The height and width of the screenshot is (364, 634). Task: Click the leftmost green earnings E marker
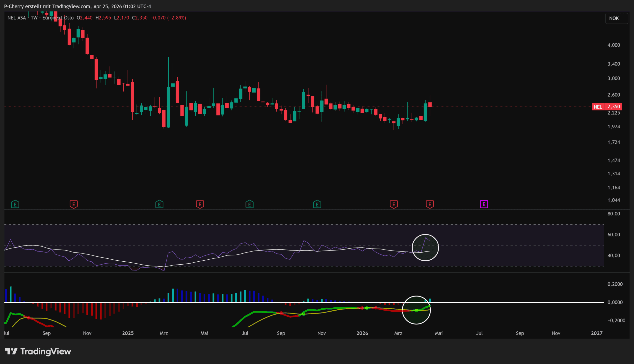pos(15,204)
